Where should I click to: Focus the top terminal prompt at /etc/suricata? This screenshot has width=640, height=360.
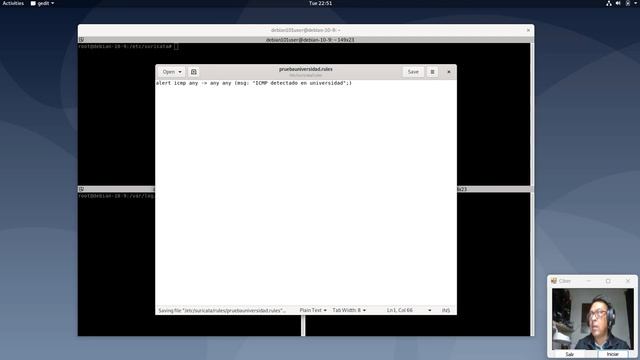tap(129, 47)
